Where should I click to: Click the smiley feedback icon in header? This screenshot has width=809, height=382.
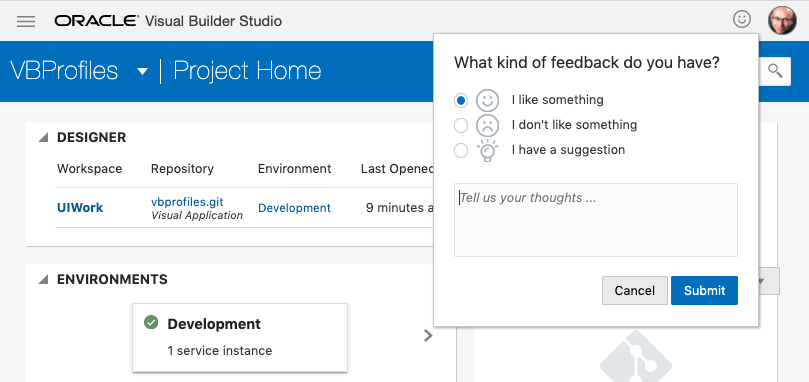(x=742, y=20)
